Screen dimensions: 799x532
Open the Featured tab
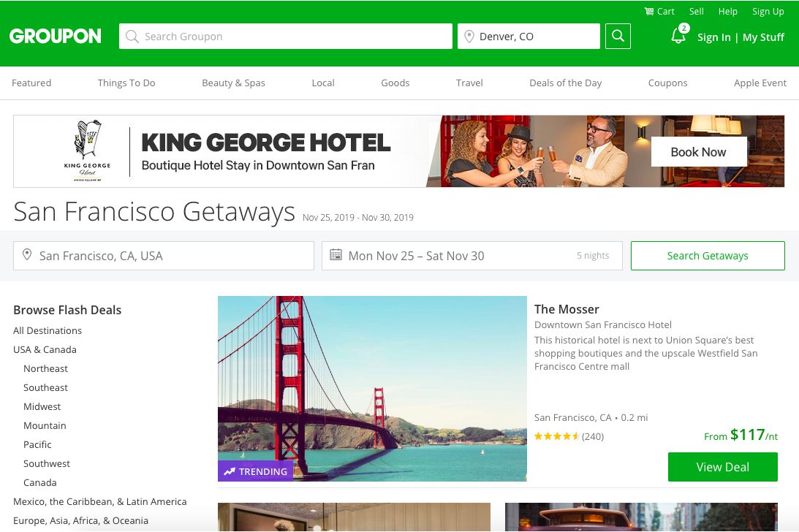click(x=31, y=83)
